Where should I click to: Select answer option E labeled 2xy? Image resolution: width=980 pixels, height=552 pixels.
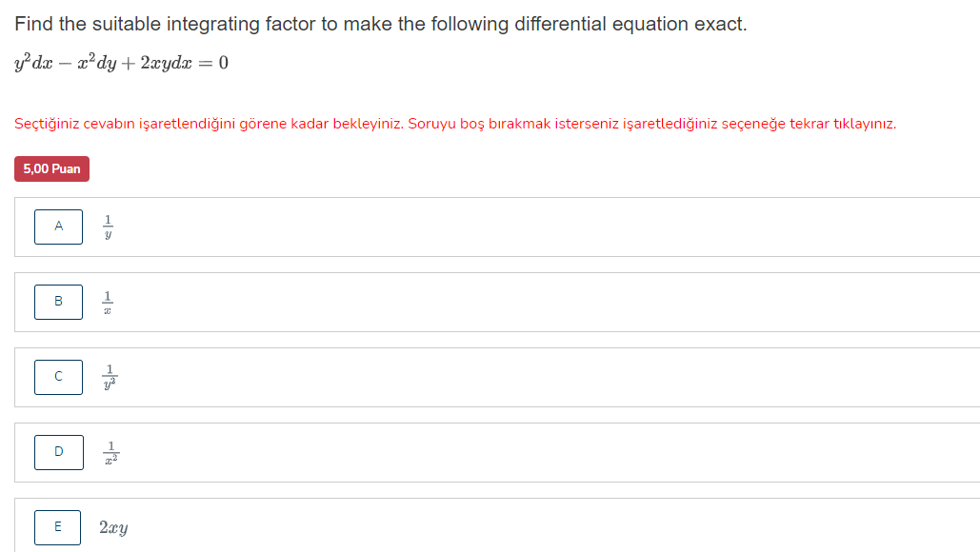58,526
